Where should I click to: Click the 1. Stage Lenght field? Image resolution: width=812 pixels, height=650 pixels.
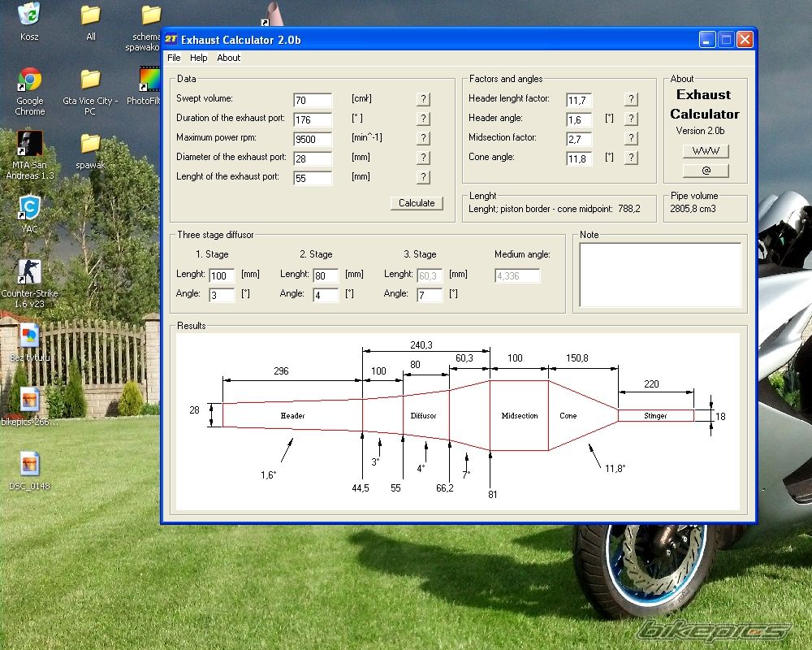coord(222,276)
